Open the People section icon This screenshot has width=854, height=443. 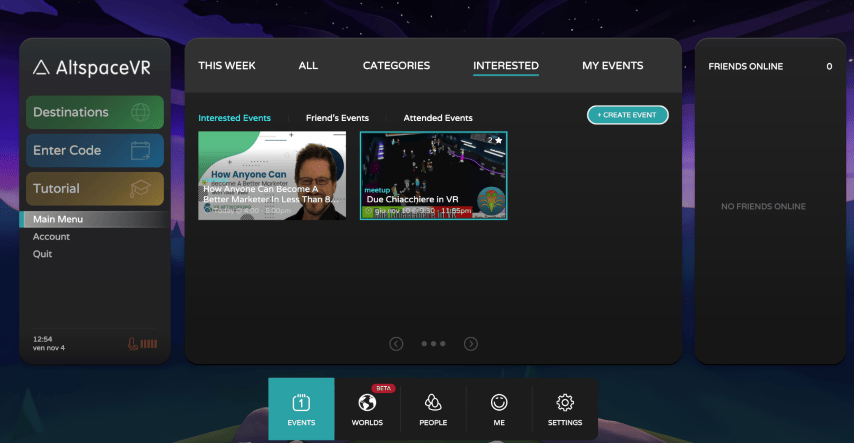433,409
